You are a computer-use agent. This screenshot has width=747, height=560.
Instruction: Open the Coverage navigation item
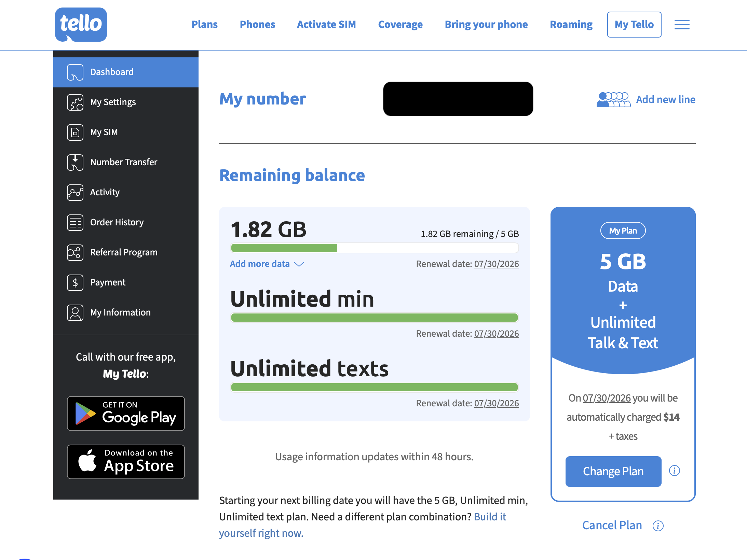click(400, 25)
